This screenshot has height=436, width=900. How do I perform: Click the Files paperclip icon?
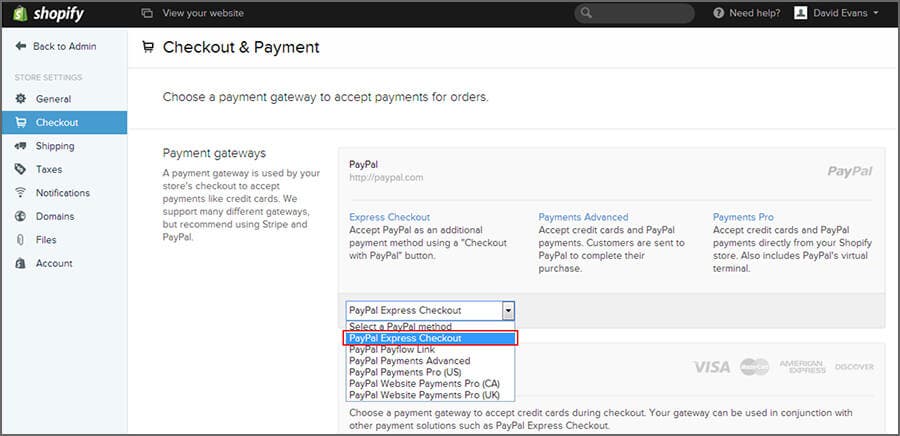point(21,240)
